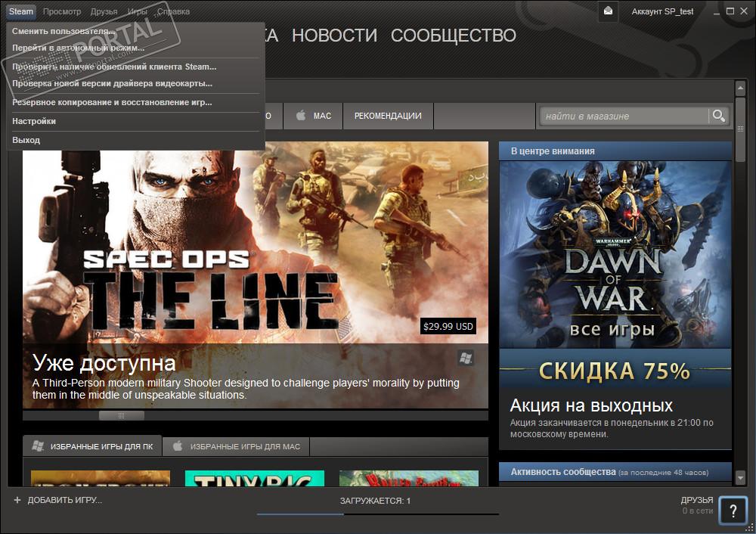Check for Steam client updates entry

(x=135, y=67)
